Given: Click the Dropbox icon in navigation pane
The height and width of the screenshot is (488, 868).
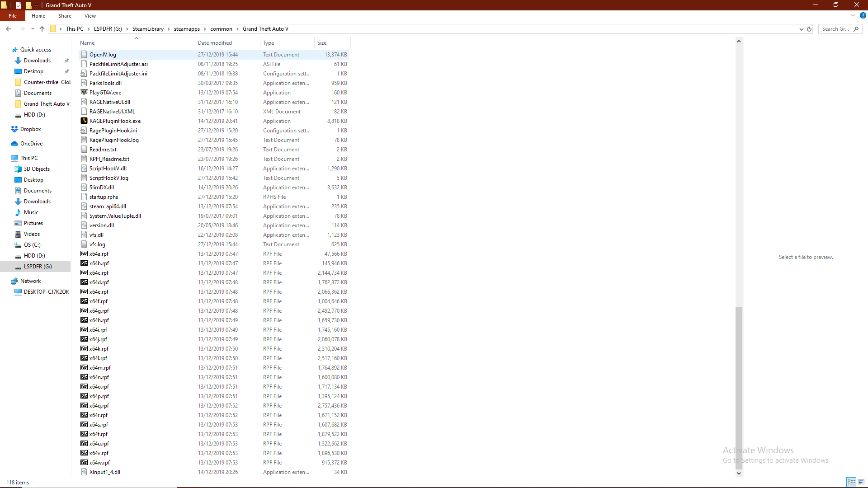Looking at the screenshot, I should (14, 129).
